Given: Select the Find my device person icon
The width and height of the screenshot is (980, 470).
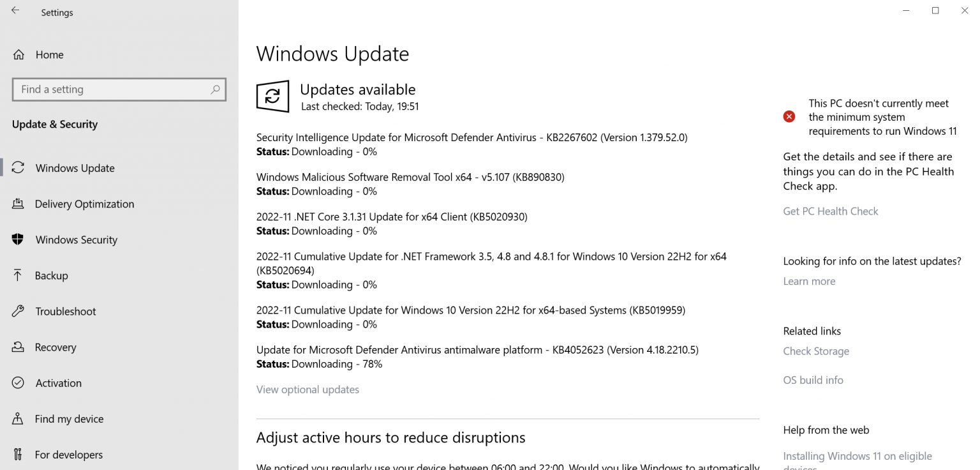Looking at the screenshot, I should point(19,418).
